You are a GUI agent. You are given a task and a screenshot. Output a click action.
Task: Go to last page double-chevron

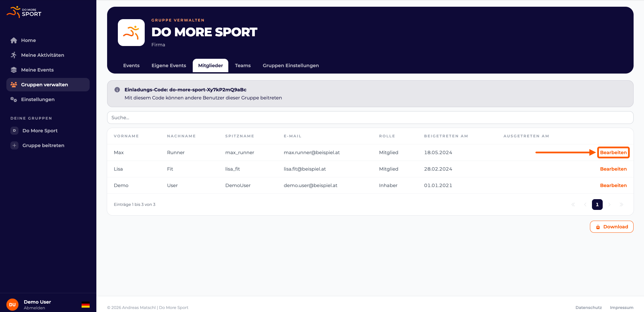pos(622,205)
